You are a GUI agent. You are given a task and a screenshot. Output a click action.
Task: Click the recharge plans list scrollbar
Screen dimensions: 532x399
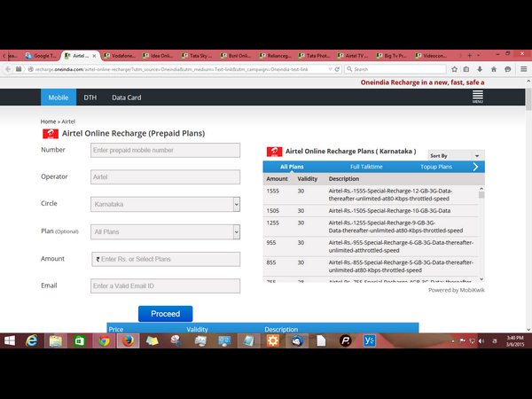(x=481, y=231)
